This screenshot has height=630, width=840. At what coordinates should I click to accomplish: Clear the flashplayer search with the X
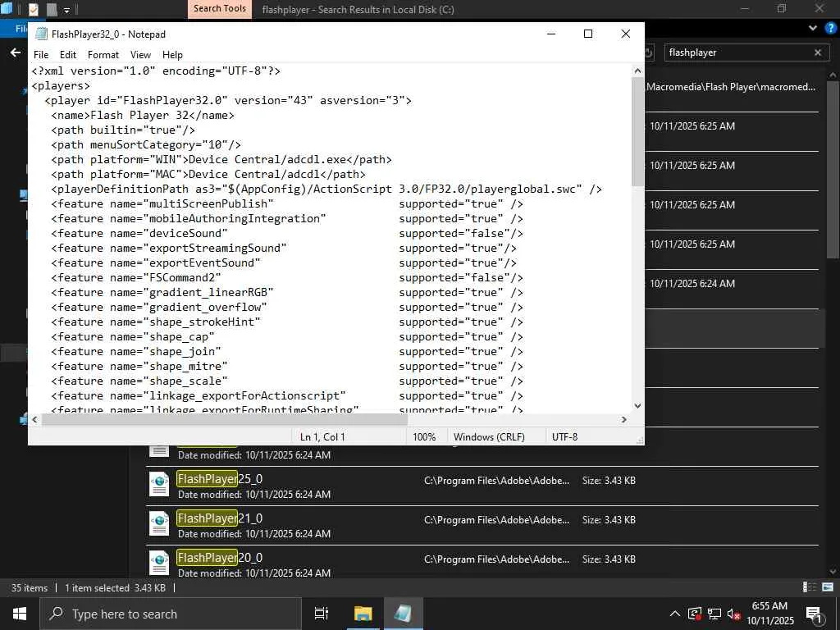(x=818, y=52)
